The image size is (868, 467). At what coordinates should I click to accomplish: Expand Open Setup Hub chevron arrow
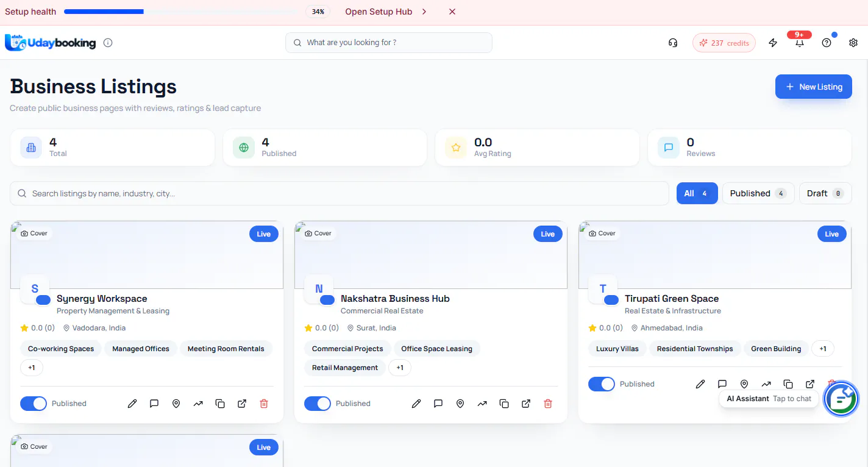coord(424,12)
